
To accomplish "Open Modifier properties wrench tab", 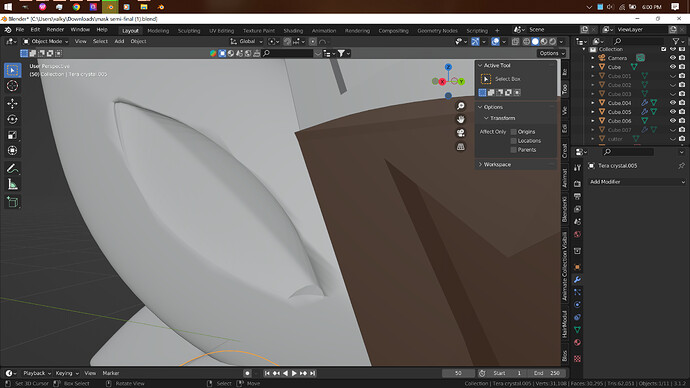I will click(x=577, y=280).
